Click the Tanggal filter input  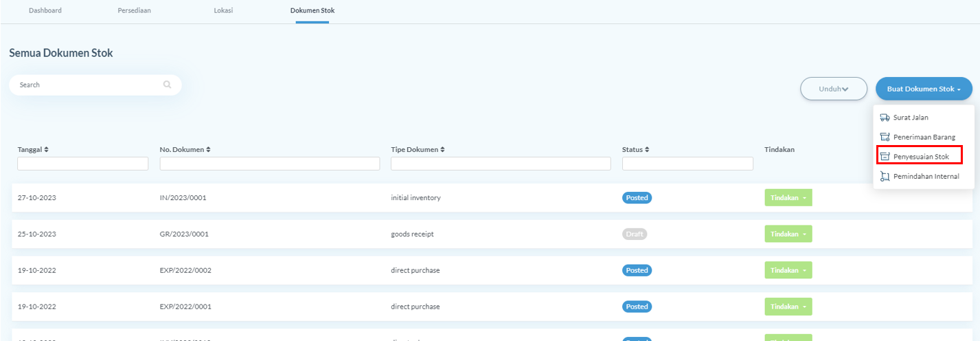82,164
